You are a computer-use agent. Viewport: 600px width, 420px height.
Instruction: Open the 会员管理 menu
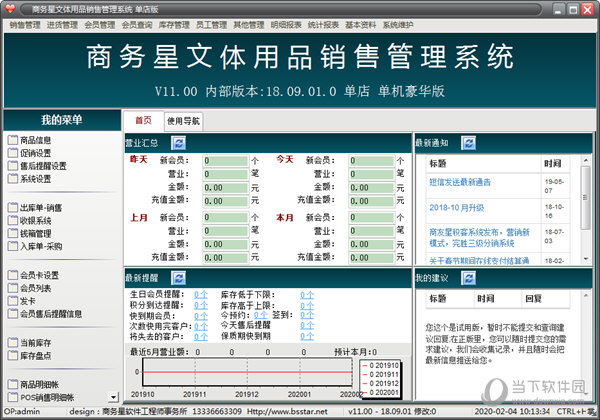pyautogui.click(x=99, y=25)
